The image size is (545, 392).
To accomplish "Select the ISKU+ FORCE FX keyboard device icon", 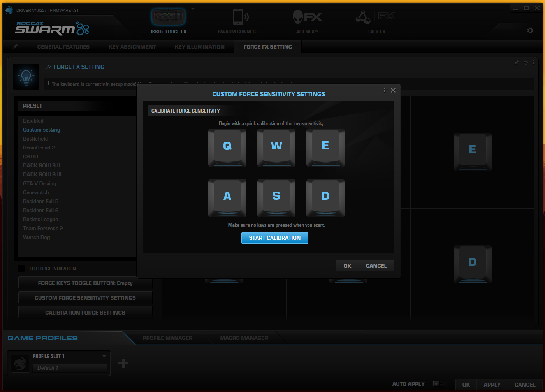I will (168, 17).
